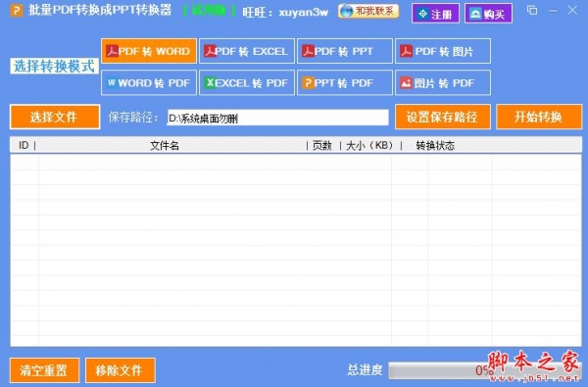The image size is (588, 387).
Task: Select PDF 转 WORD conversion mode
Action: 149,51
